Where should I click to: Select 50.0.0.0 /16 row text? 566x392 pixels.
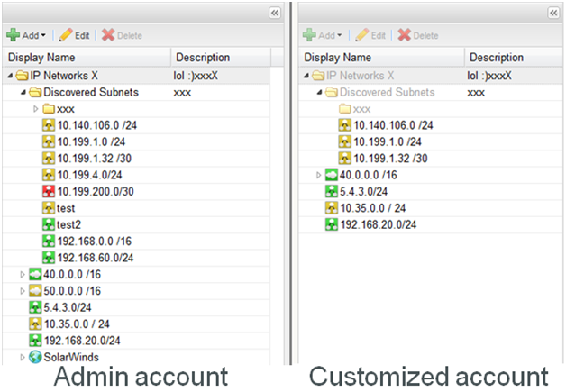click(x=72, y=291)
